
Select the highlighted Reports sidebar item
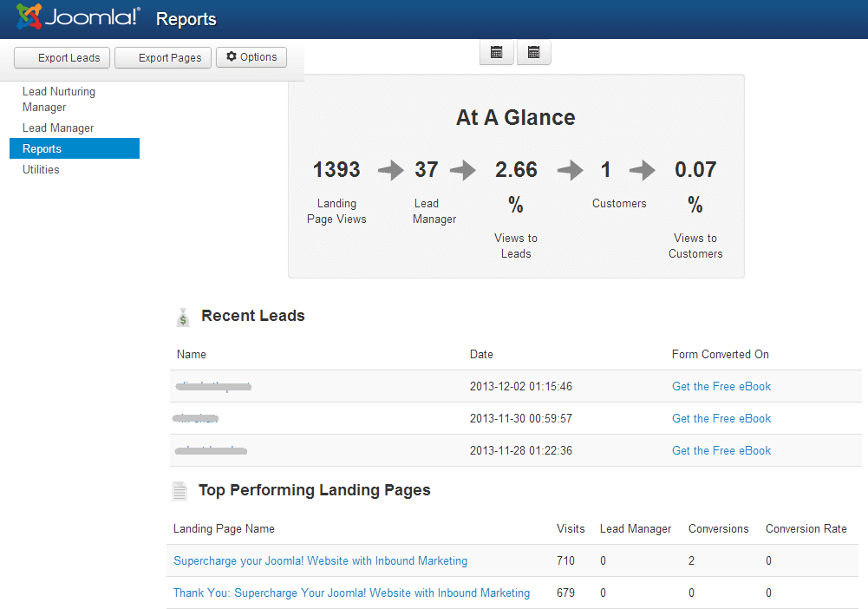(75, 148)
